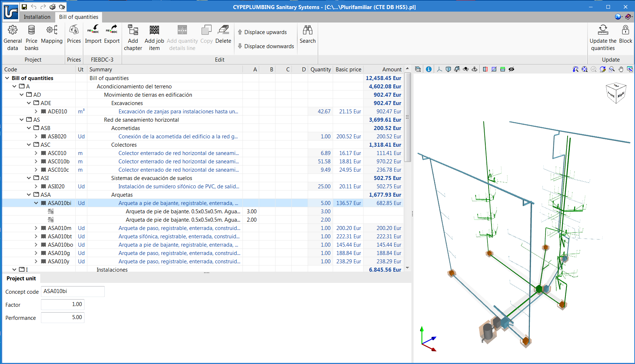This screenshot has height=364, width=635.
Task: Activate the pan hand tool above the 3D view
Action: tap(621, 69)
